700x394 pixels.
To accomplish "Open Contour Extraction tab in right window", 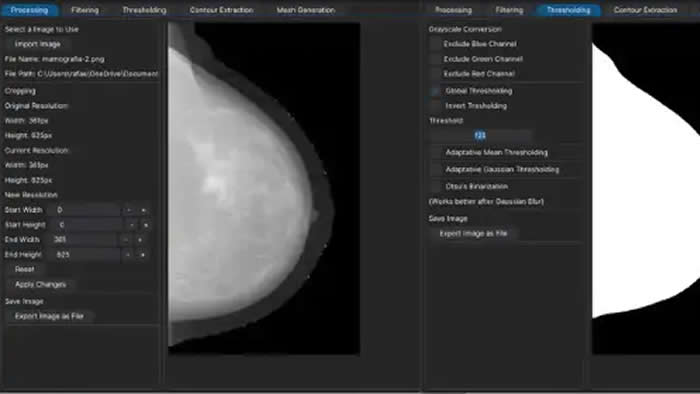I will pos(645,10).
